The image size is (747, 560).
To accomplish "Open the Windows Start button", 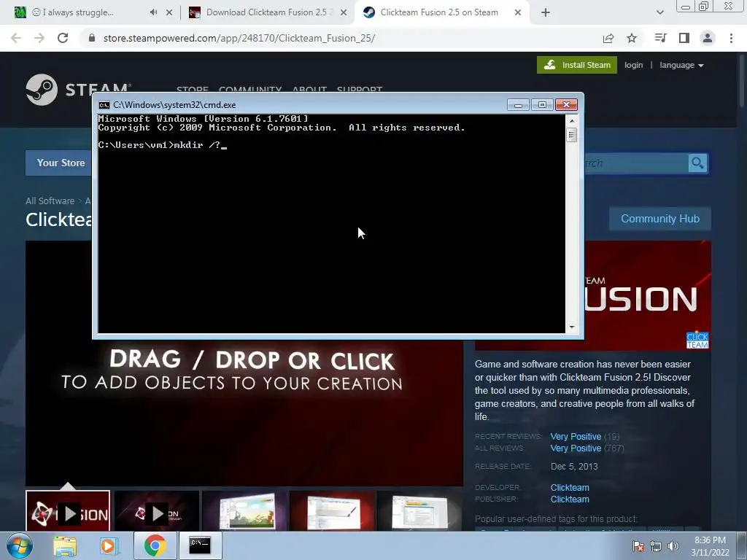I will [x=19, y=545].
